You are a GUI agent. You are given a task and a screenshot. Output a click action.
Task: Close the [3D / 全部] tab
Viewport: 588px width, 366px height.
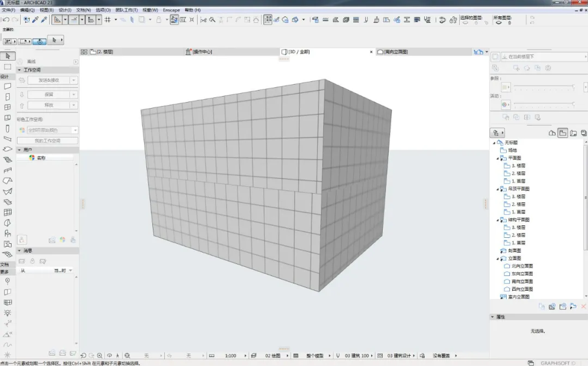(x=371, y=52)
